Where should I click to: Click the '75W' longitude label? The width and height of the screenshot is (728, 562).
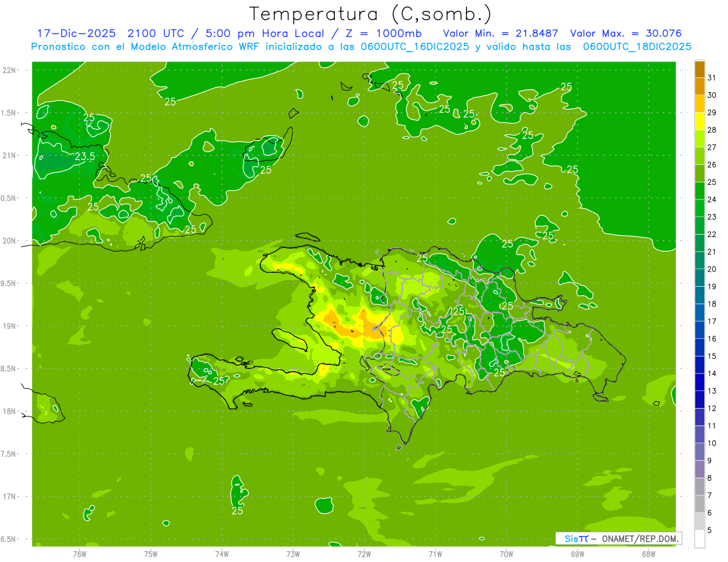click(x=151, y=554)
